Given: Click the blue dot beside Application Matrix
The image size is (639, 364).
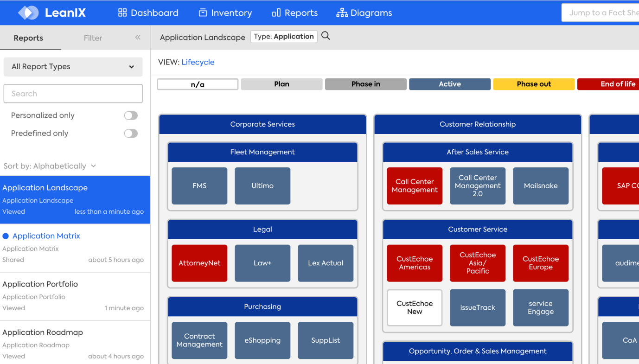Looking at the screenshot, I should 6,236.
